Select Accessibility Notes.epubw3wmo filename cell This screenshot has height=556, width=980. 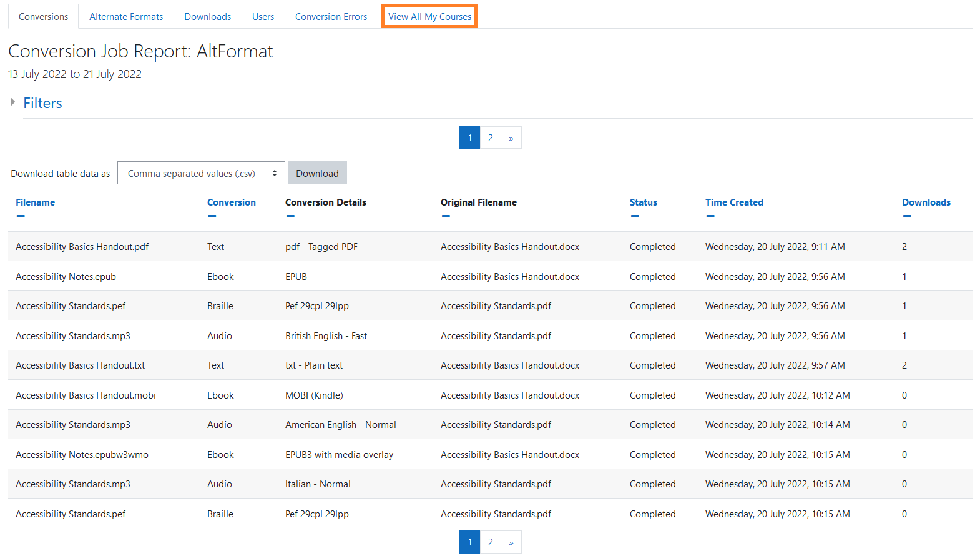coord(82,455)
